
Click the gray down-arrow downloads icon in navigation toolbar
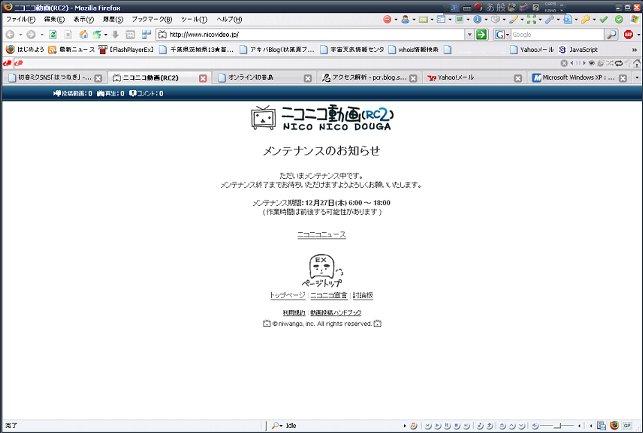[x=115, y=35]
